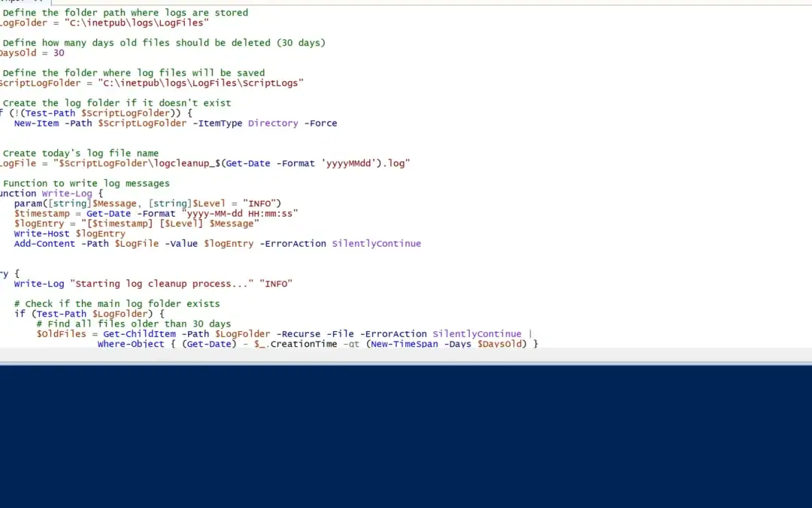The width and height of the screenshot is (812, 508).
Task: Click the comment "Create today's log file name"
Action: click(80, 153)
